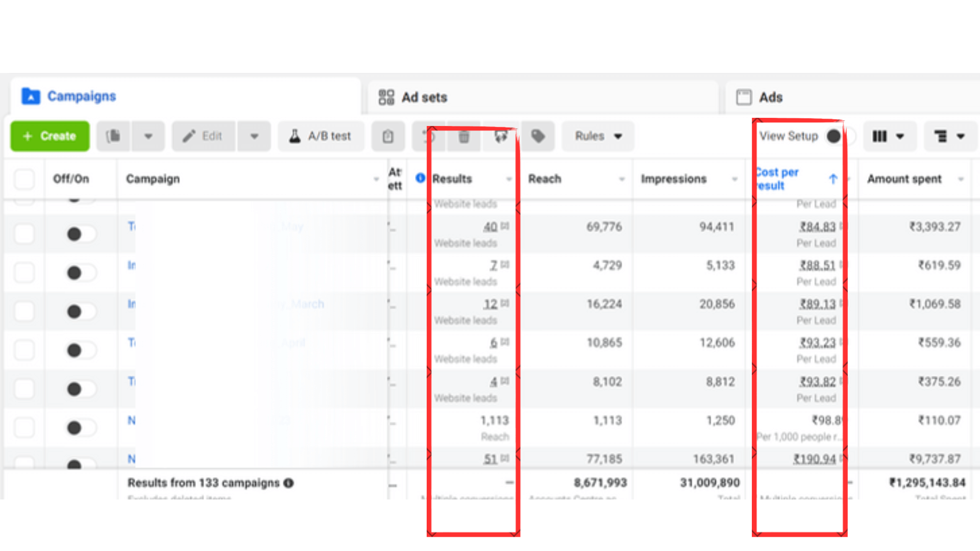The width and height of the screenshot is (980, 551).
Task: Click the green Create button
Action: (x=50, y=136)
